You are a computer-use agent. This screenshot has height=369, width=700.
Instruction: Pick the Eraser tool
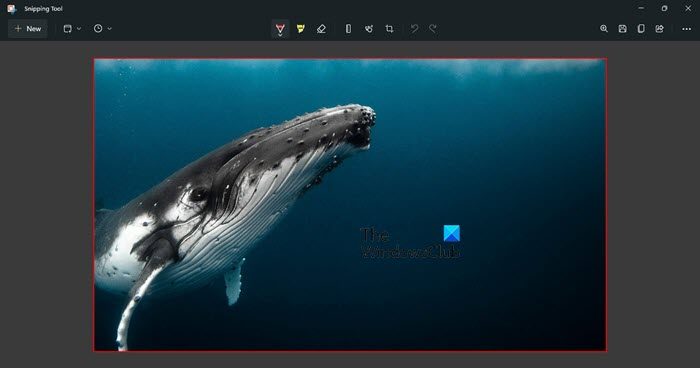point(321,29)
